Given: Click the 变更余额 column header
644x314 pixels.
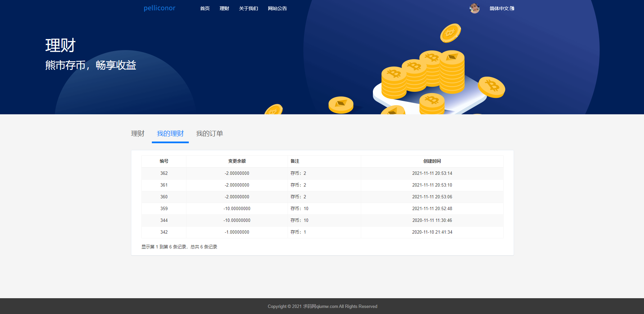Looking at the screenshot, I should coord(237,161).
